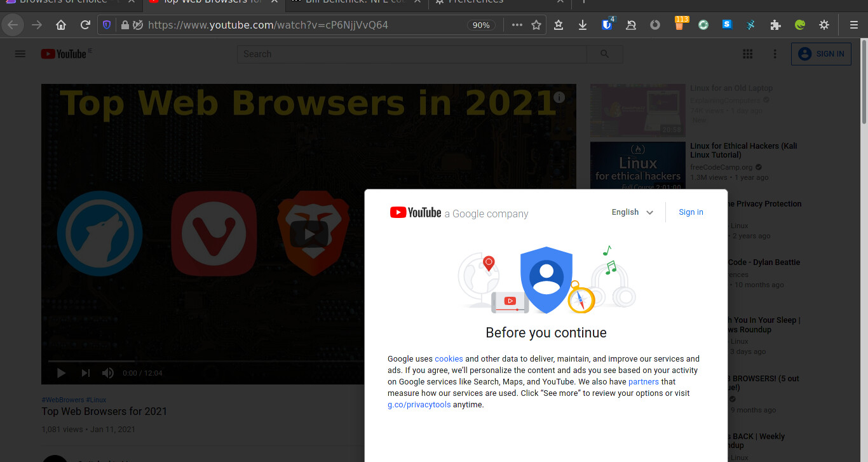Viewport: 868px width, 462px height.
Task: Click the browser forward arrow
Action: 37,25
